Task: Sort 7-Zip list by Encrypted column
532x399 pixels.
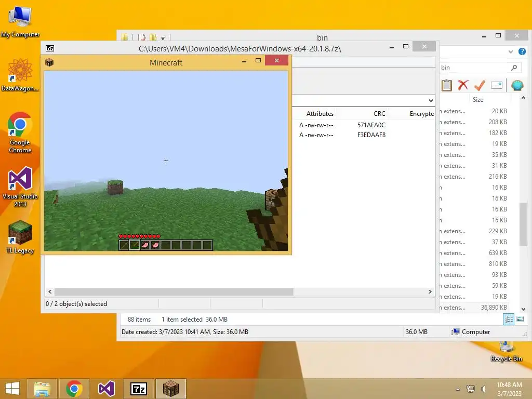Action: (421, 114)
